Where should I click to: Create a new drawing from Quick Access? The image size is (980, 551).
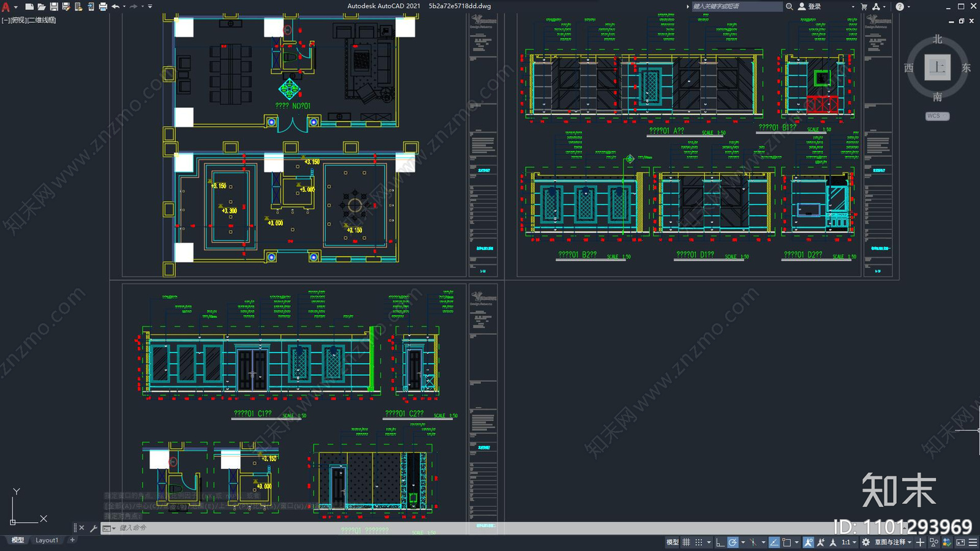(29, 7)
